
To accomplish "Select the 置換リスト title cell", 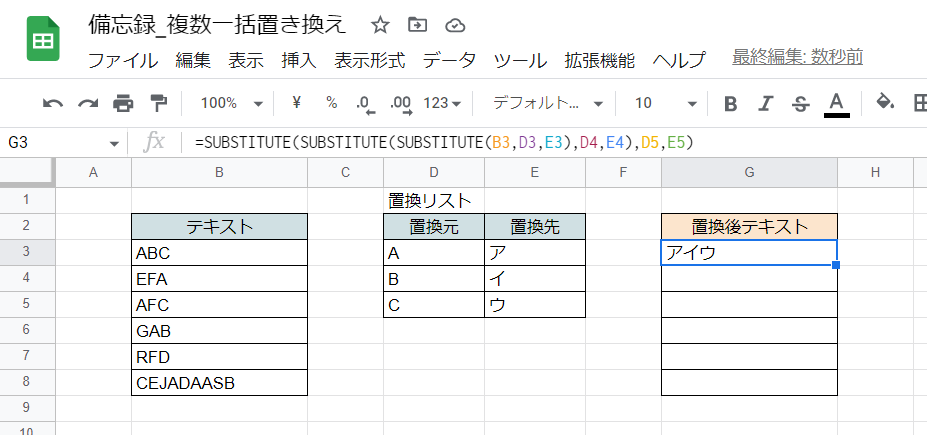I will 434,201.
